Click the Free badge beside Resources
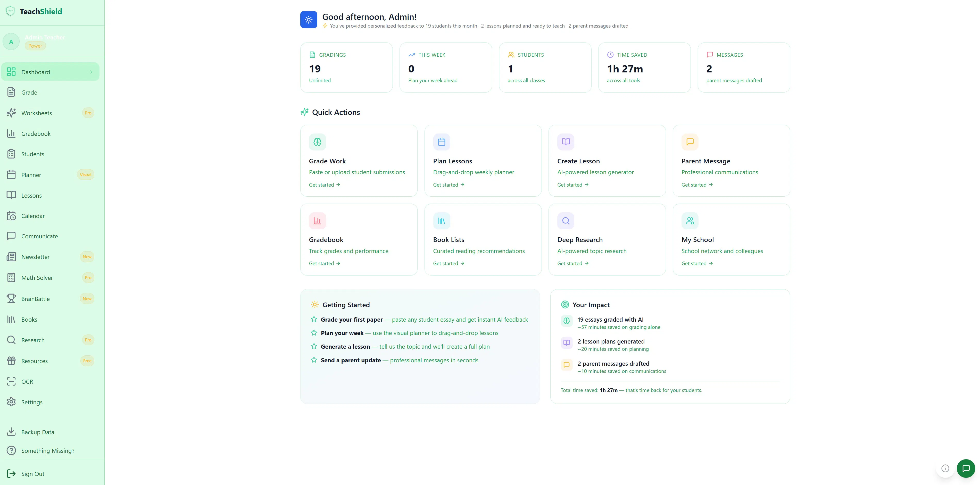Viewport: 980px width, 485px height. coord(87,361)
